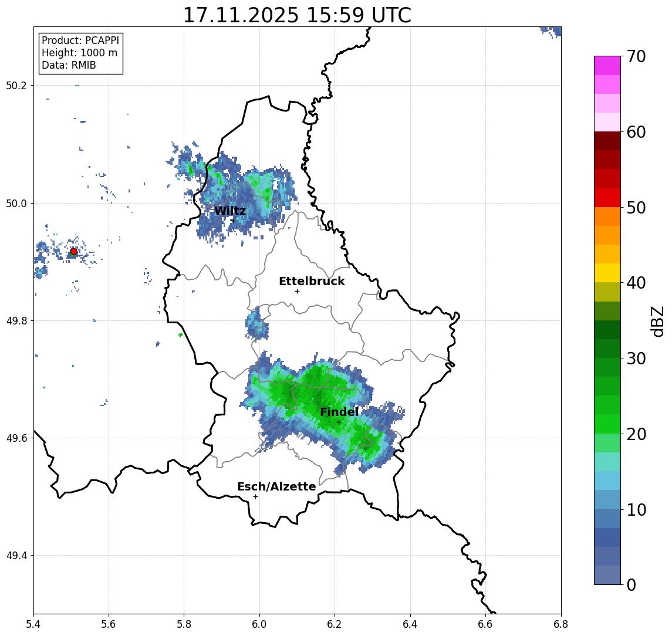672x636 pixels.
Task: Click the cross marker below Findel
Action: pos(339,422)
